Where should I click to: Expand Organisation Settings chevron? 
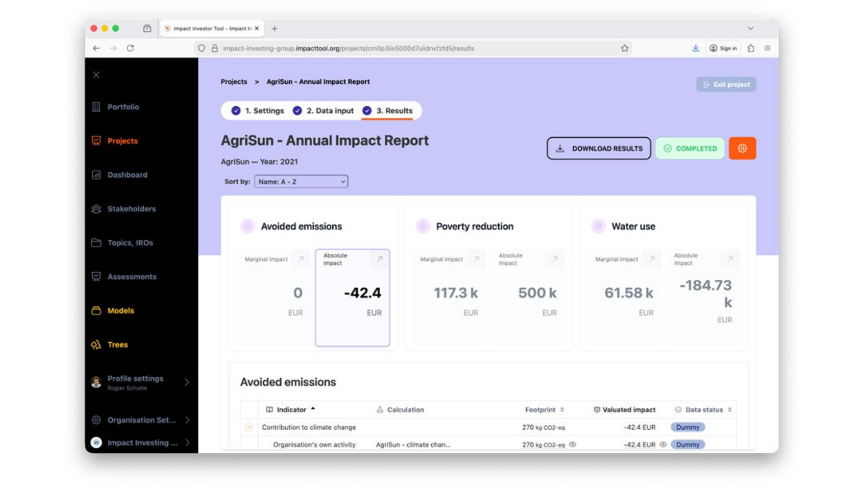coord(187,420)
